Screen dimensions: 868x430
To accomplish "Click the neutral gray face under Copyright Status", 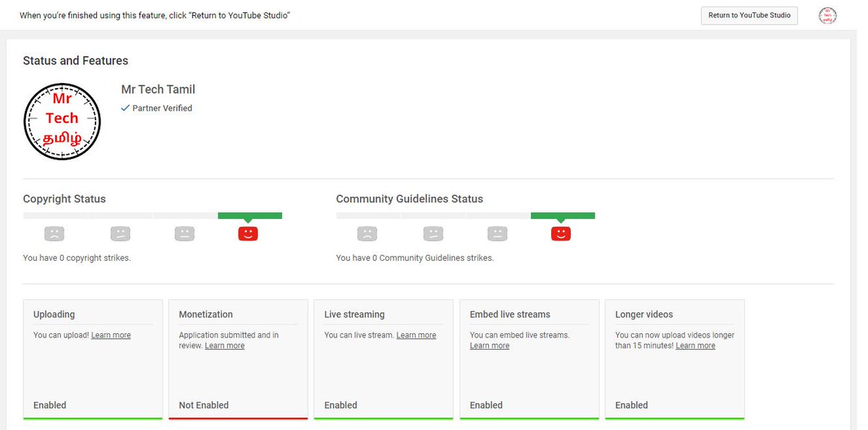I will pos(184,233).
